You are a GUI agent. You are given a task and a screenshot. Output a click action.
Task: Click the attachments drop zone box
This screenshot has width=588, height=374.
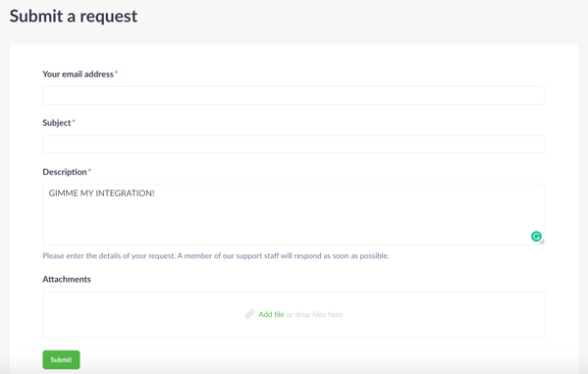click(x=294, y=314)
